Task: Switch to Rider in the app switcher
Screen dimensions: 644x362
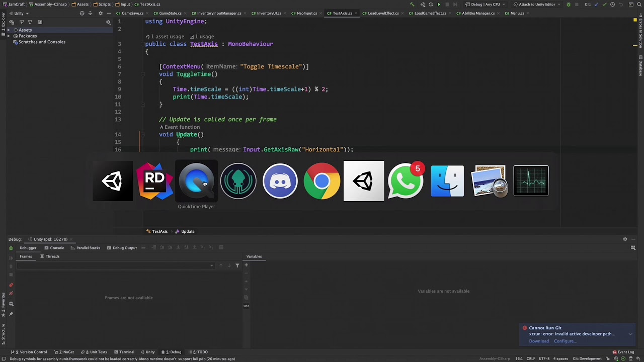Action: tap(154, 181)
